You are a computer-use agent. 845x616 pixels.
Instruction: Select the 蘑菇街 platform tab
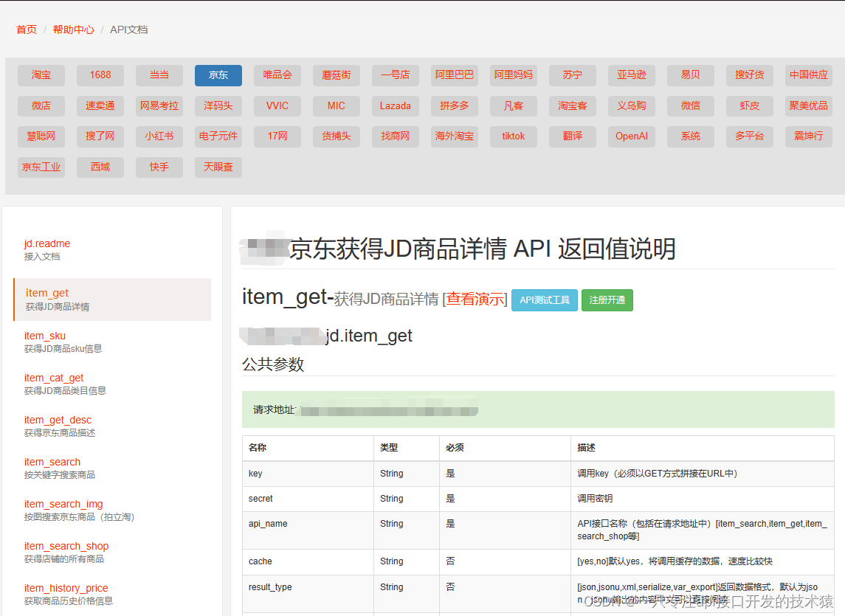[x=337, y=75]
